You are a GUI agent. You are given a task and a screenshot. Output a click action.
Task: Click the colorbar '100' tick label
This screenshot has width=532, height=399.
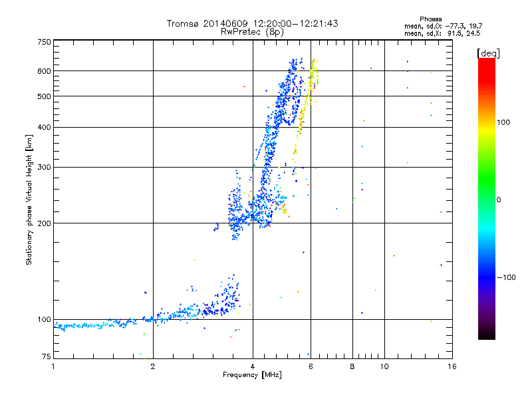tap(503, 122)
